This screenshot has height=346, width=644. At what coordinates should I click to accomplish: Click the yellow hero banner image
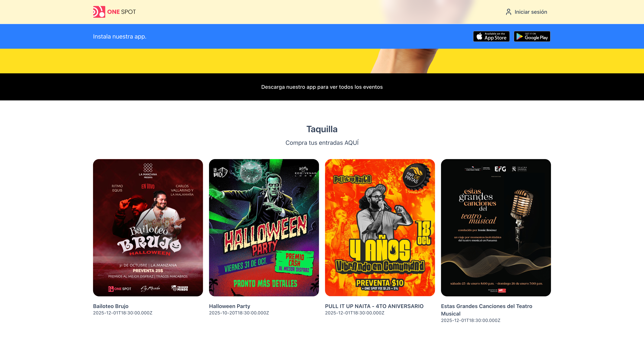[x=322, y=61]
